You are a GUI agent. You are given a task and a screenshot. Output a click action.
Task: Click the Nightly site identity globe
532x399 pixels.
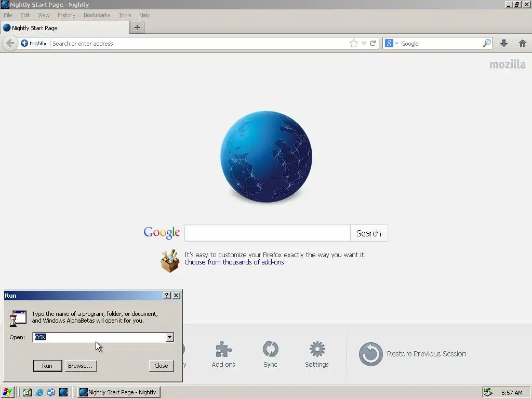point(24,43)
